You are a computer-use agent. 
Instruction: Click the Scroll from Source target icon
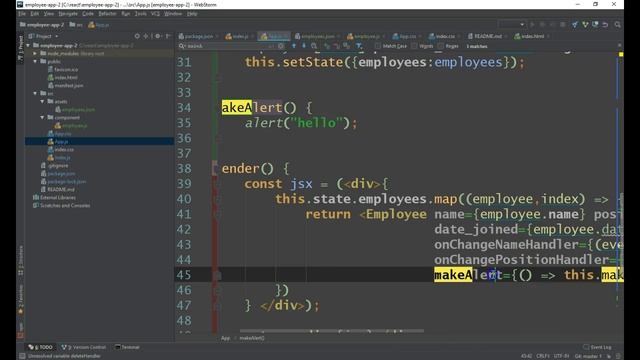(137, 36)
